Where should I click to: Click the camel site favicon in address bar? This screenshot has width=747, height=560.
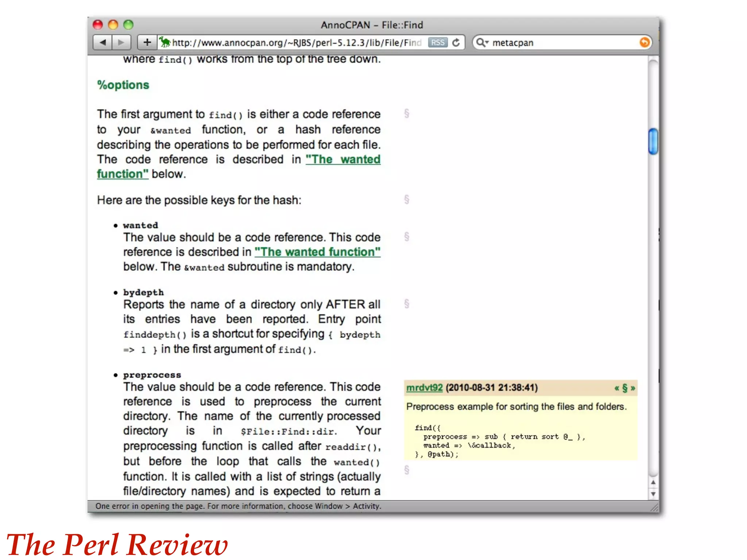165,42
